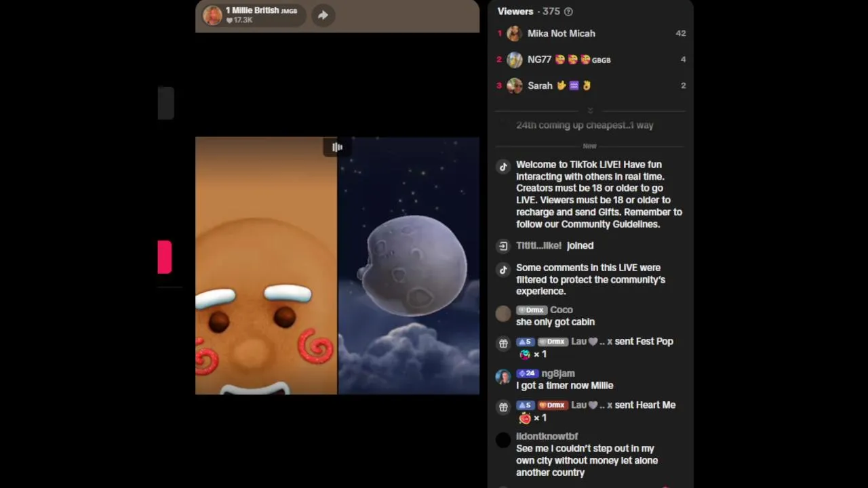Click Coco's chat avatar
The image size is (868, 488).
click(503, 313)
